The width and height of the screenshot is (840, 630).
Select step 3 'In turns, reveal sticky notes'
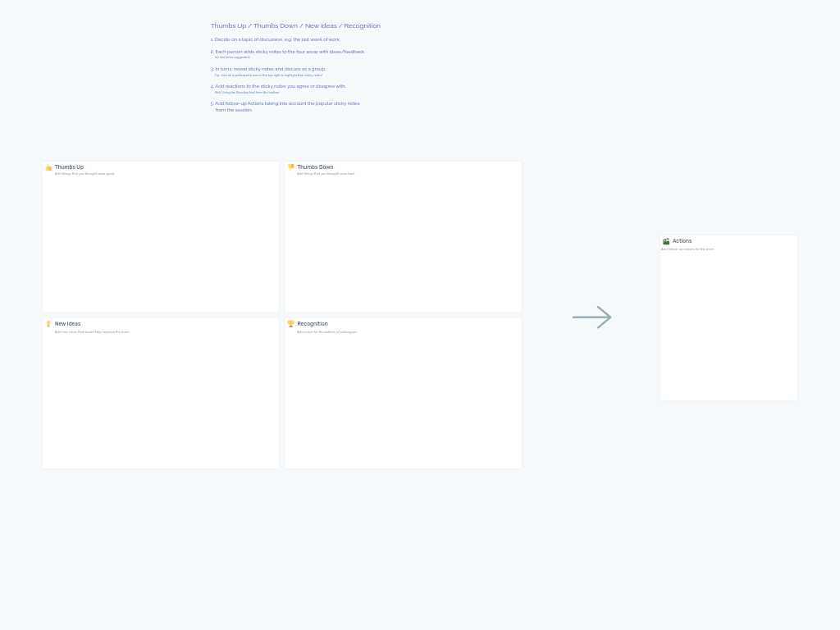click(x=268, y=69)
